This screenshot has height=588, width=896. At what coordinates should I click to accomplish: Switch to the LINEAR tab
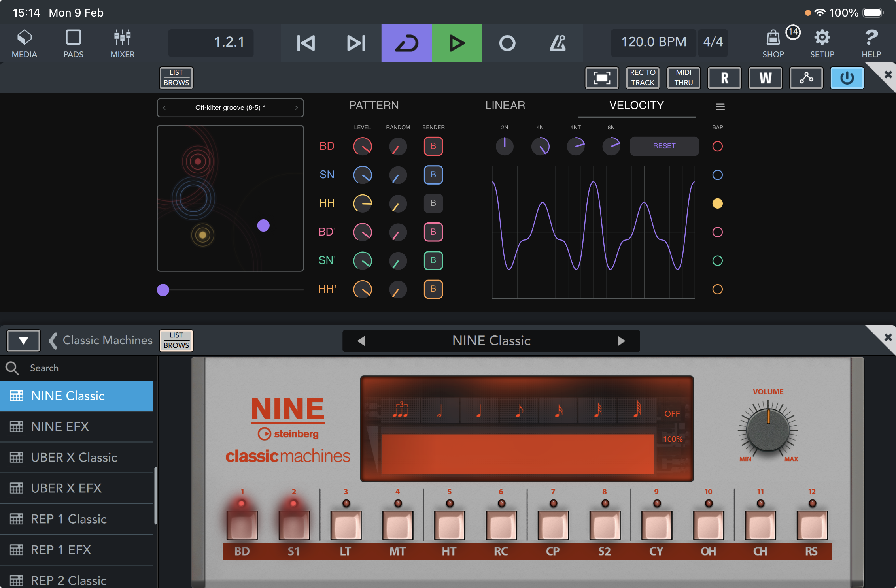click(505, 105)
